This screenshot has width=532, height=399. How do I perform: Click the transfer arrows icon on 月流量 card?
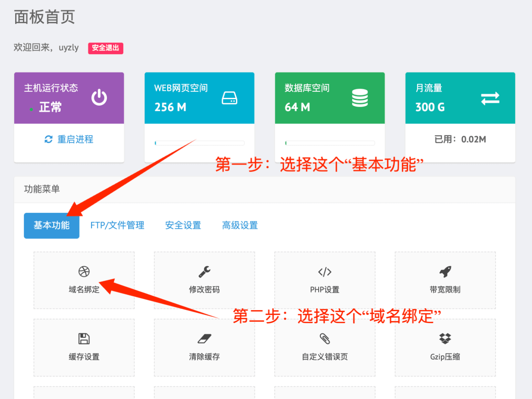point(490,99)
